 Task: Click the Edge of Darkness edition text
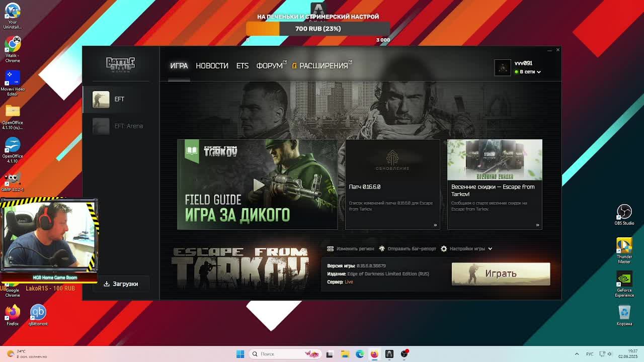(x=388, y=274)
